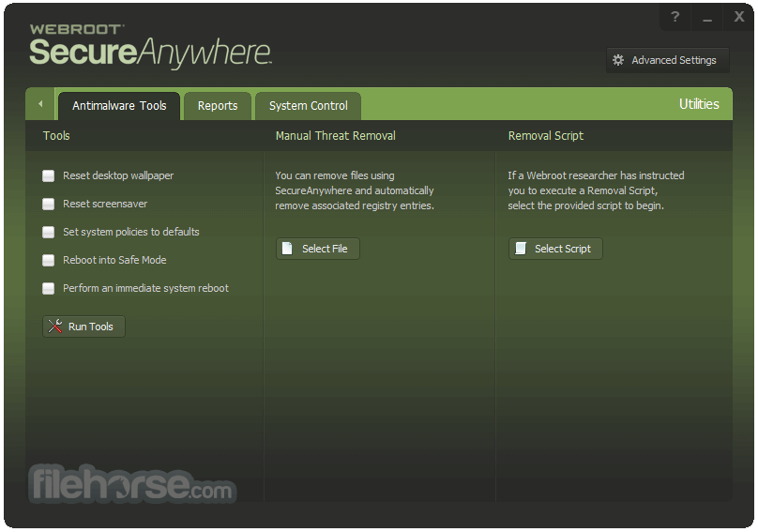Check Perform an immediate system reboot
This screenshot has width=758, height=532.
[x=49, y=288]
